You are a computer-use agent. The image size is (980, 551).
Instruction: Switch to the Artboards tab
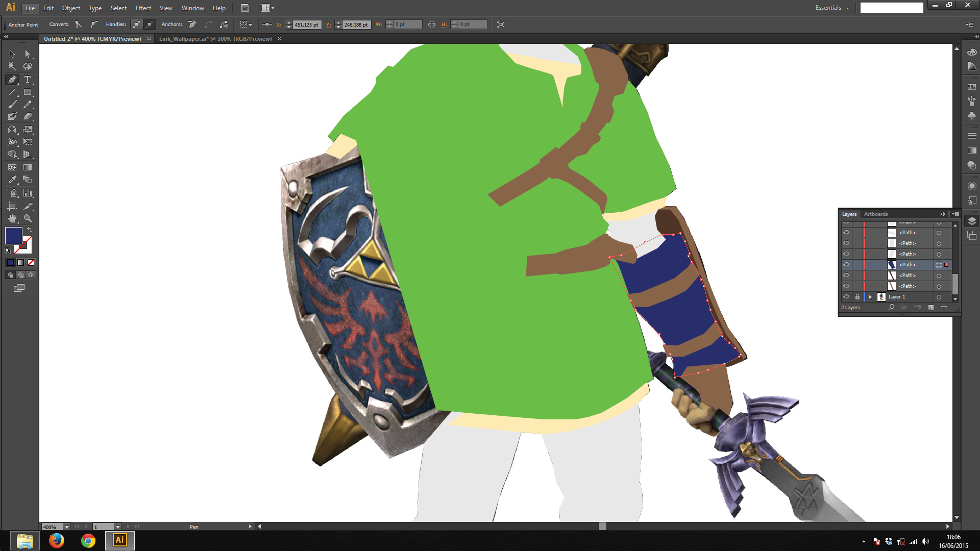876,214
